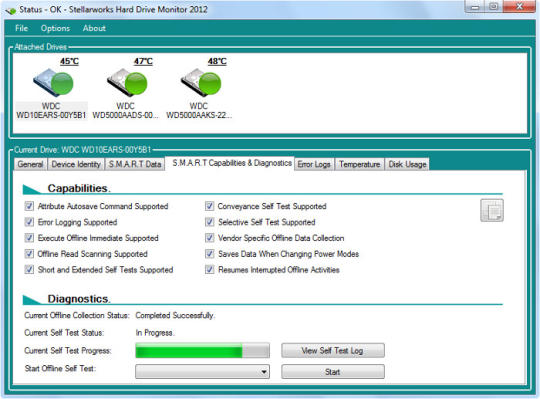The height and width of the screenshot is (399, 540).
Task: Click the WDC WD5000AAKS-22... drive label
Action: tap(199, 111)
